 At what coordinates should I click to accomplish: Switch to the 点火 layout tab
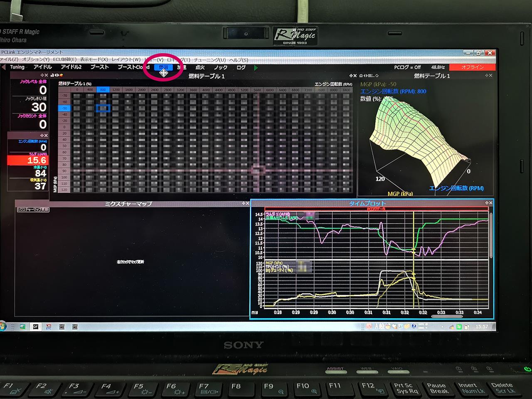(200, 67)
